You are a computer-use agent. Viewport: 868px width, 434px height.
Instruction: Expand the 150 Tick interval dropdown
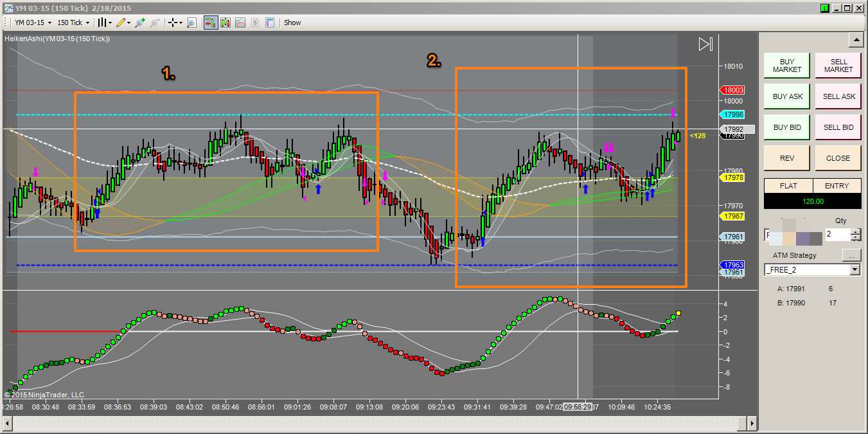coord(73,23)
